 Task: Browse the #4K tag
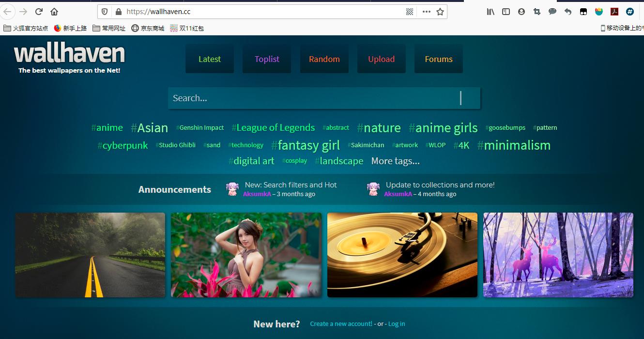(461, 145)
